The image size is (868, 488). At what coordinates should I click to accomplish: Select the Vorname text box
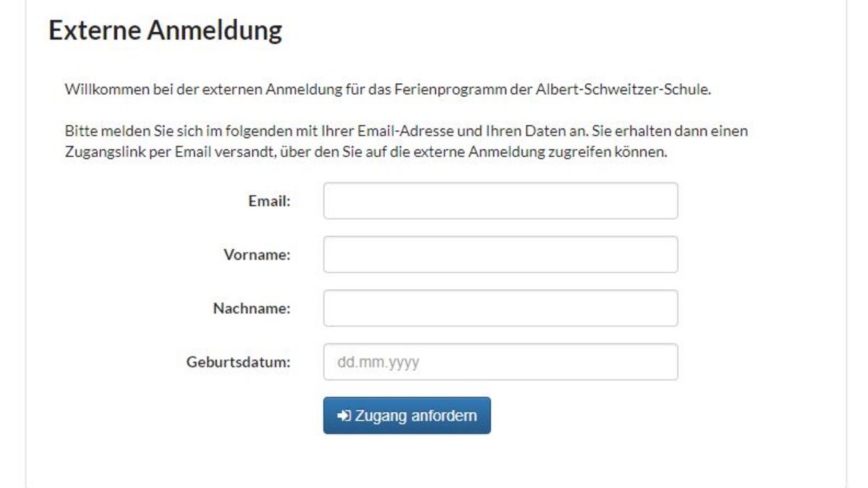tap(501, 254)
